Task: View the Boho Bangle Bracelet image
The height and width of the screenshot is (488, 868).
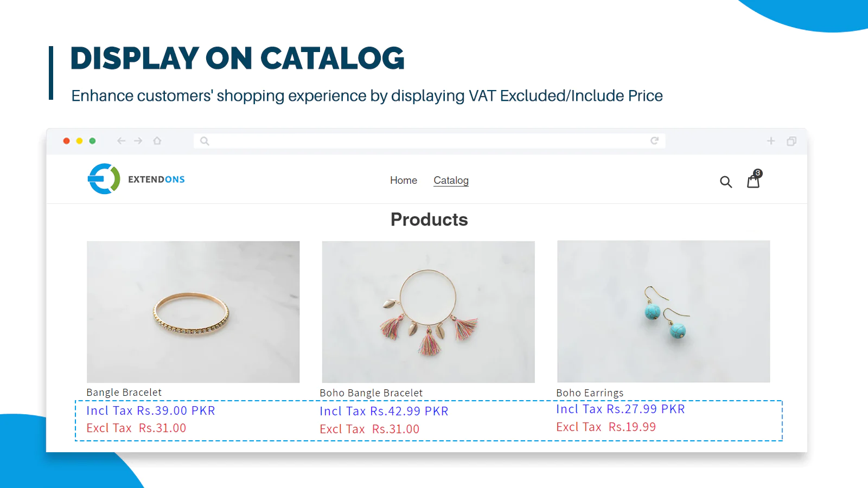Action: click(x=428, y=312)
